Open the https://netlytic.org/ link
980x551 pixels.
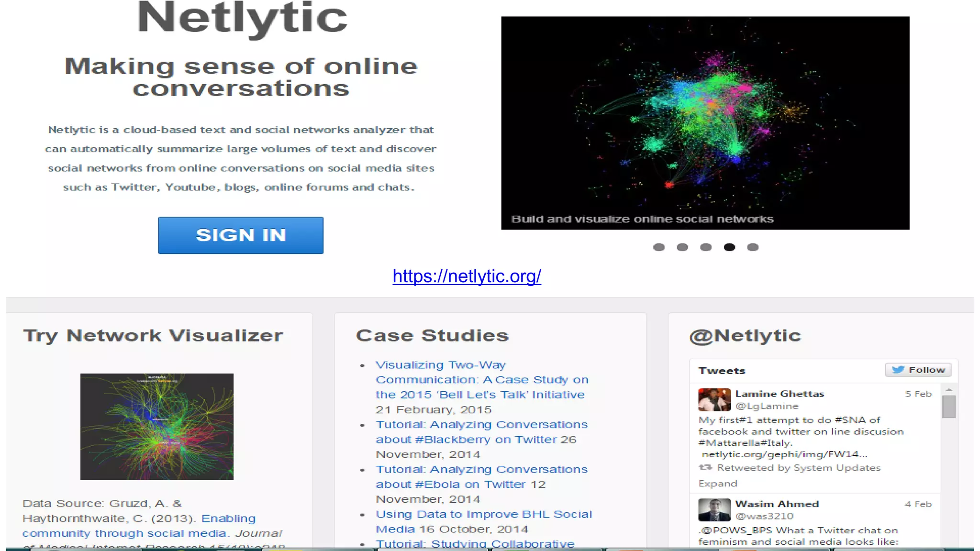click(x=467, y=276)
